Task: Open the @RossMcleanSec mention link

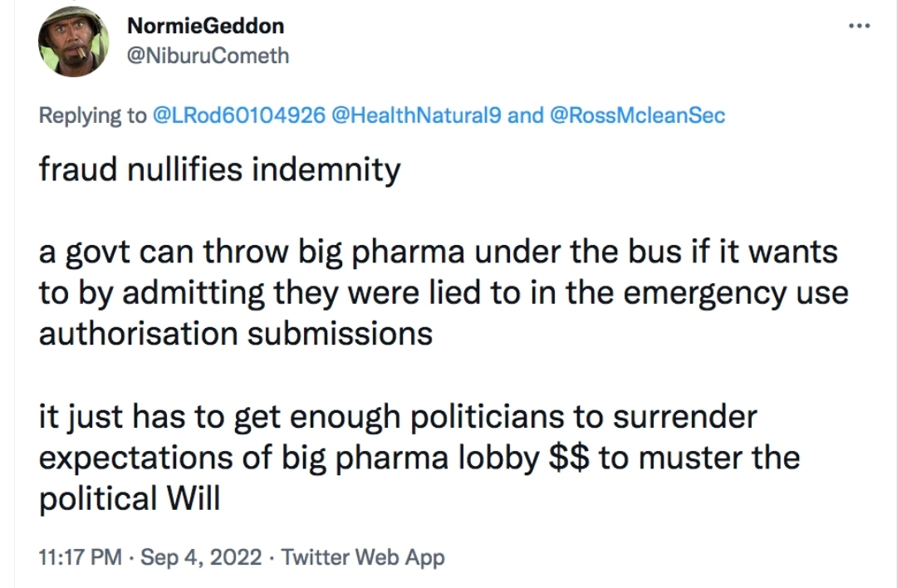Action: [x=637, y=115]
